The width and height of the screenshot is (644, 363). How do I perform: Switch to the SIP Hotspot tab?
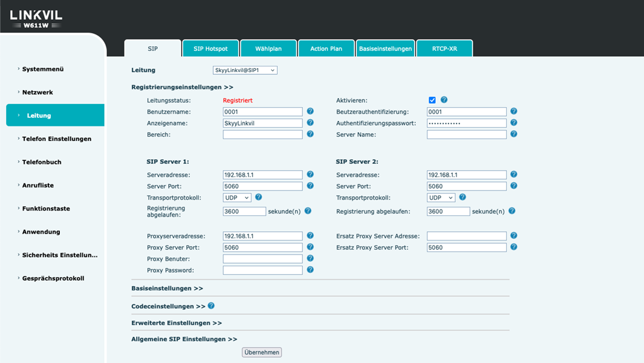tap(210, 48)
